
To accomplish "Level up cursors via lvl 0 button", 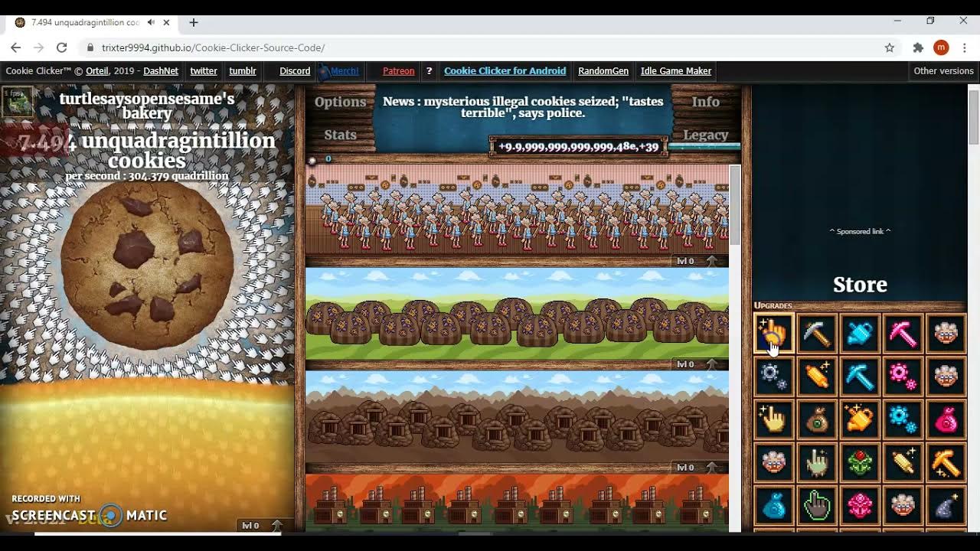I will pyautogui.click(x=263, y=526).
